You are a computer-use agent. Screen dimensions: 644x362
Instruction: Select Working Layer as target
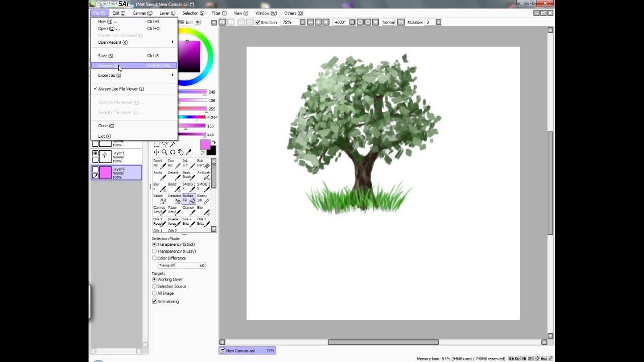(154, 279)
